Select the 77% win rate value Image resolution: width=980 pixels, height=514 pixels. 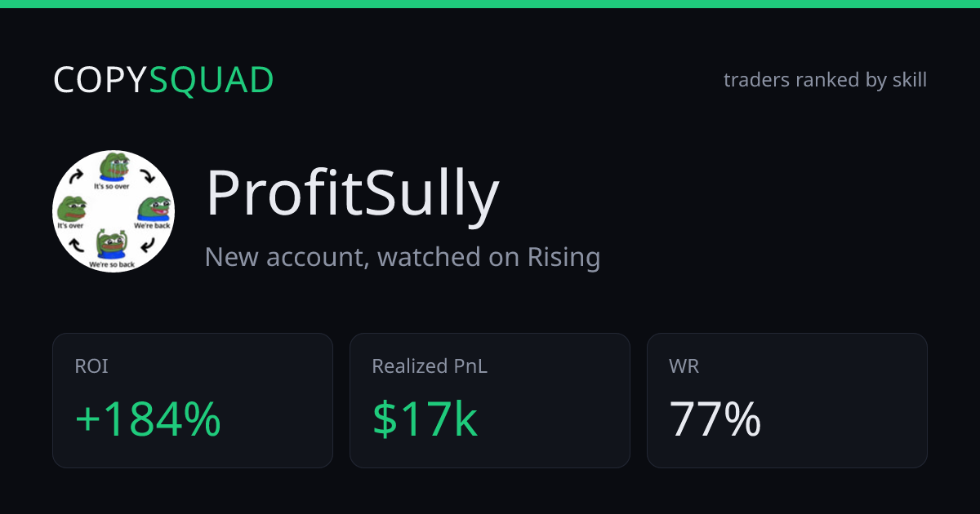(715, 419)
